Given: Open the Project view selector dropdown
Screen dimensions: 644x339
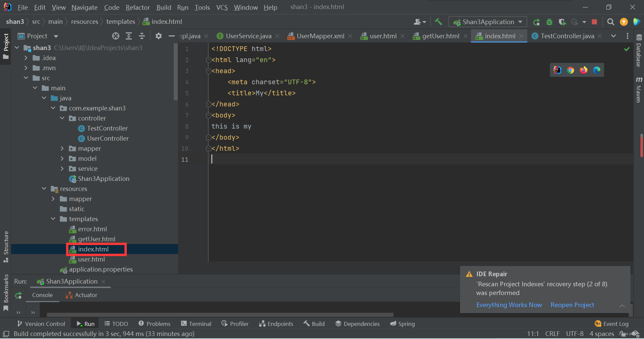Looking at the screenshot, I should pyautogui.click(x=38, y=36).
